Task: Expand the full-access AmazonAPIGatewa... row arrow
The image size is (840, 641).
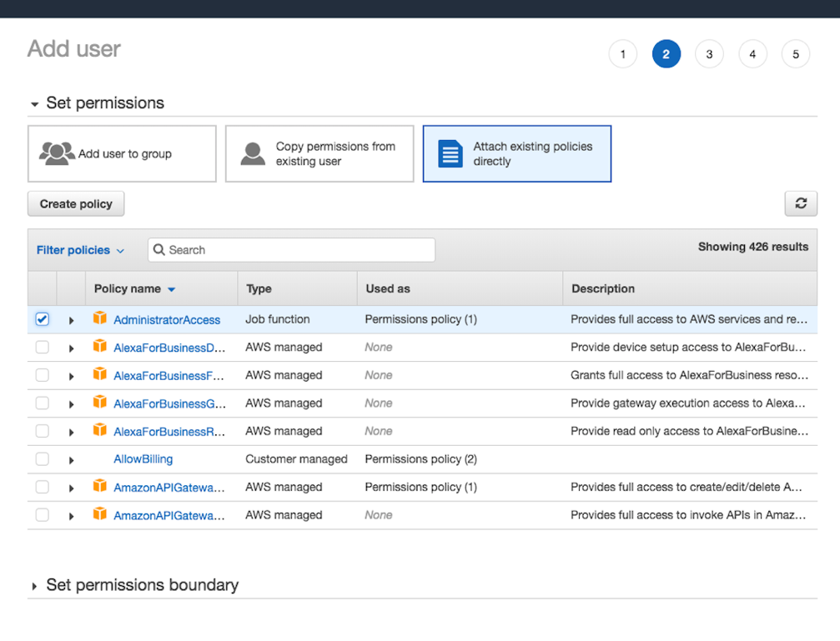Action: (71, 488)
